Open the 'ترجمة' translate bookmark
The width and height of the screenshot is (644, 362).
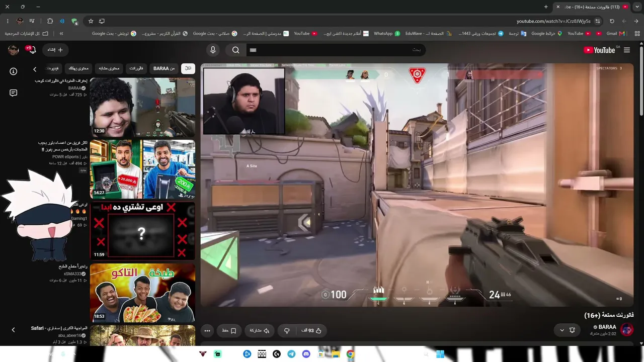[517, 34]
